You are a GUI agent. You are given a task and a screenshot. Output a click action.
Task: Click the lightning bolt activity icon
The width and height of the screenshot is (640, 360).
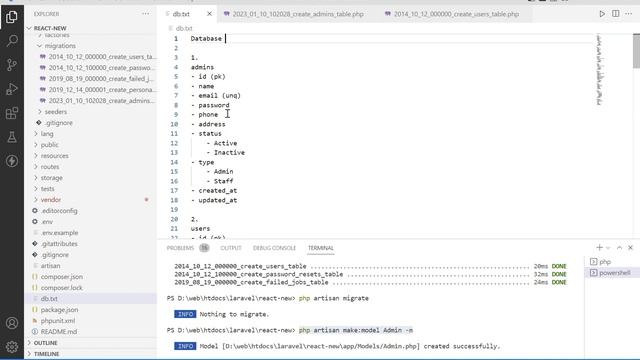[x=12, y=161]
